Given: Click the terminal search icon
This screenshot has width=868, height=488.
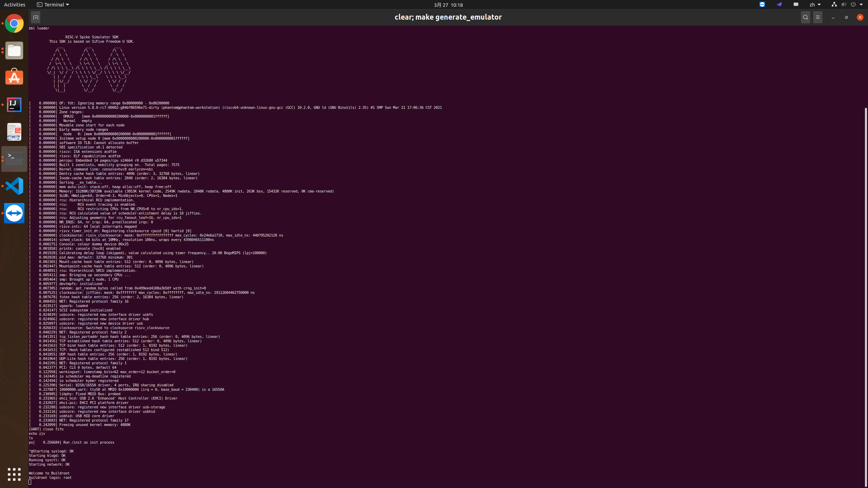Looking at the screenshot, I should (x=805, y=17).
